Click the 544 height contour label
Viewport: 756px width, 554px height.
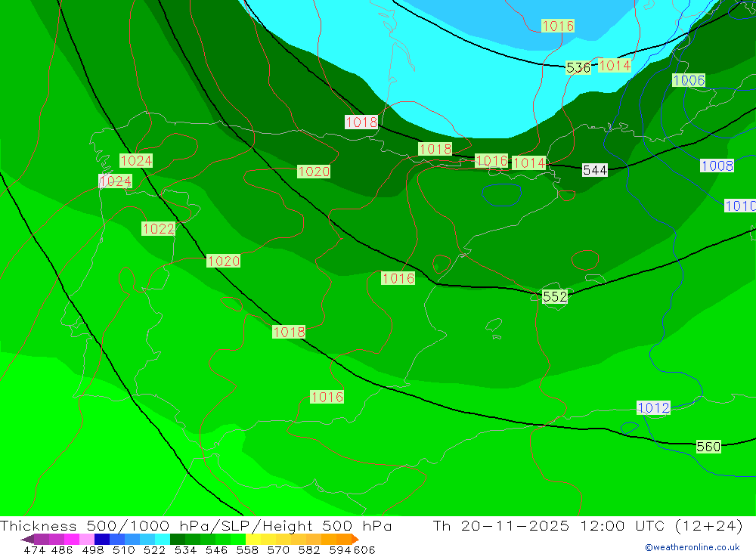(x=595, y=170)
